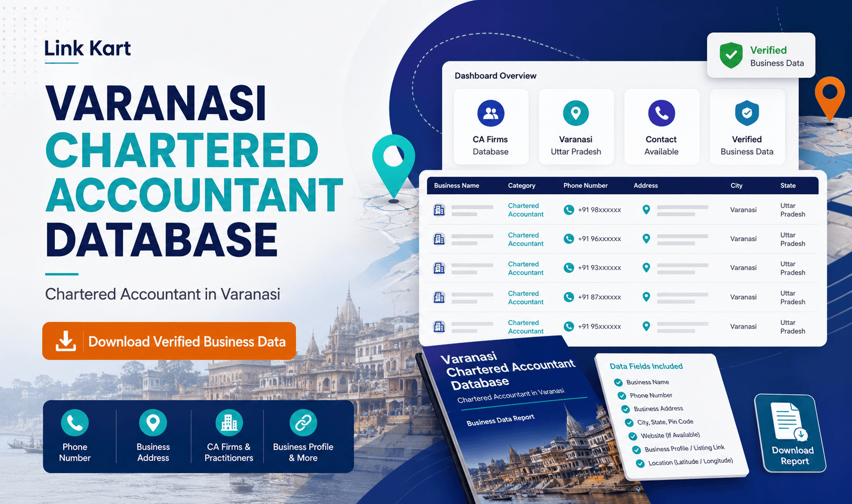Click the Business Name column header

pyautogui.click(x=456, y=185)
